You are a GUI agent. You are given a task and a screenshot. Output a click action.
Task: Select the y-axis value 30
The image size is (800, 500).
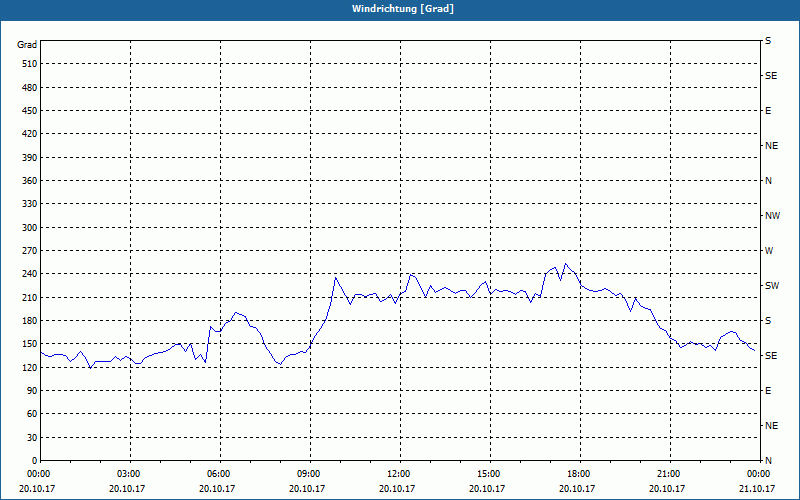[32, 438]
